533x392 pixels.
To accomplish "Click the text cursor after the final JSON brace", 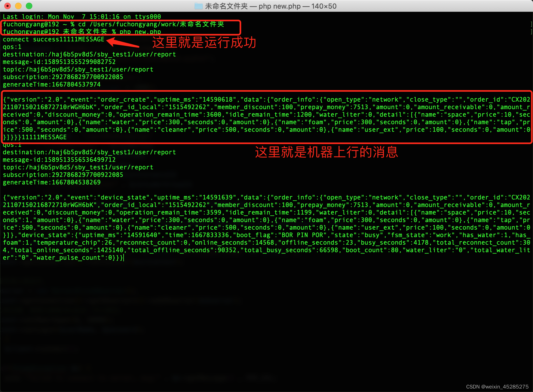I will pyautogui.click(x=124, y=258).
